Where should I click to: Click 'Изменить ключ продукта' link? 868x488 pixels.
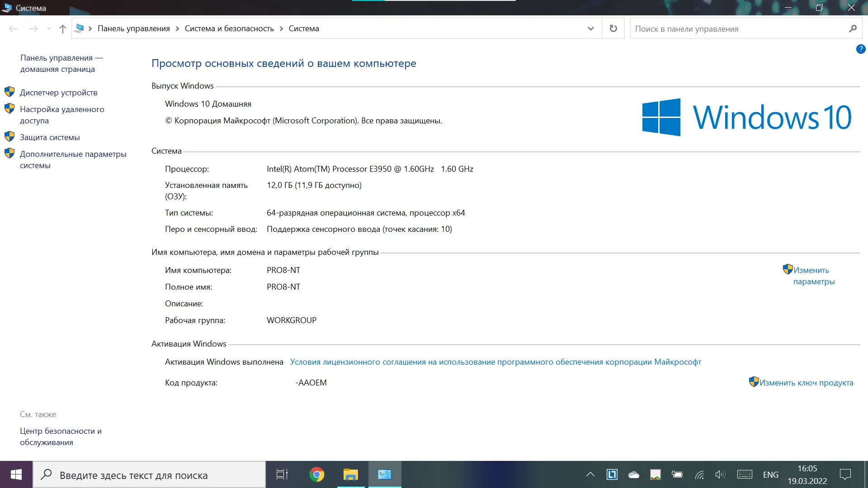[x=806, y=383]
